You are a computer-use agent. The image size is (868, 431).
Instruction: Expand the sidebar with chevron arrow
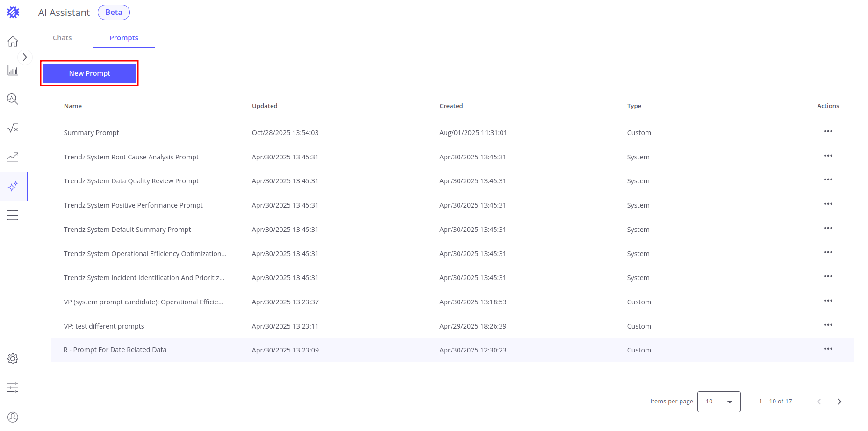click(x=25, y=57)
